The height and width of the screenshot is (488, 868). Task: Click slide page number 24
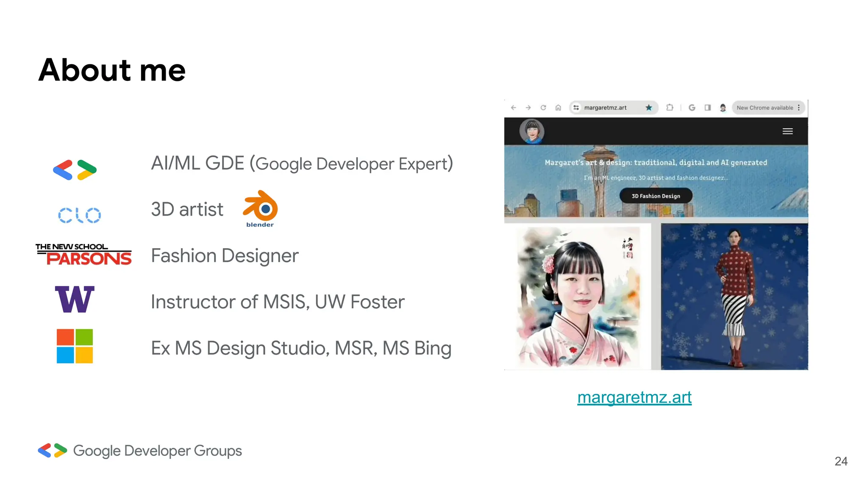[x=841, y=461]
